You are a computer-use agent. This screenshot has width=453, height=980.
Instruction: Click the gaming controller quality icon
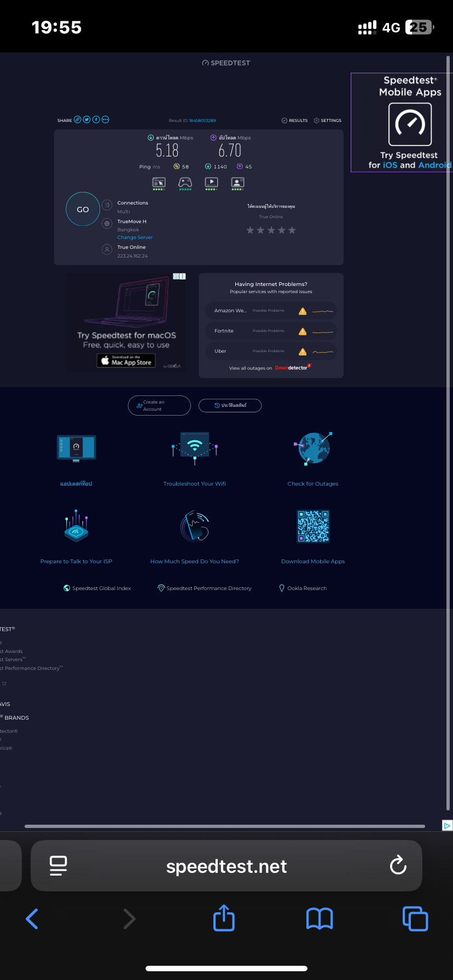click(185, 184)
